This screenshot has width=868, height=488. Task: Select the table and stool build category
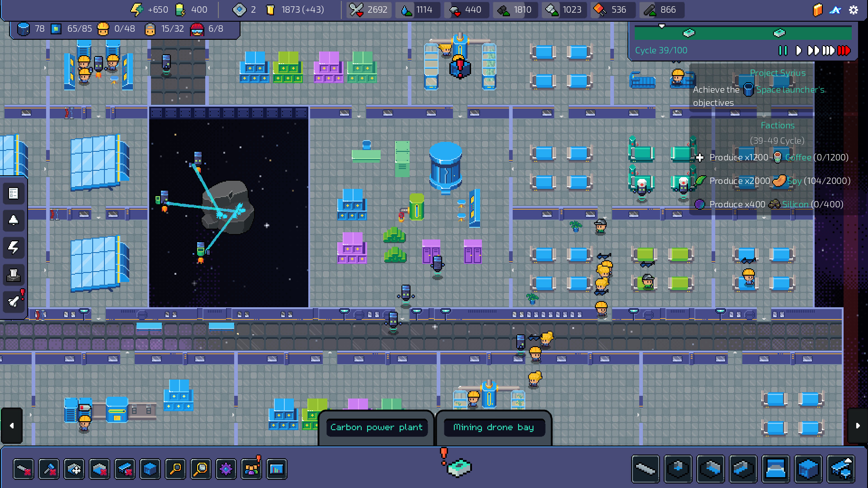click(841, 469)
